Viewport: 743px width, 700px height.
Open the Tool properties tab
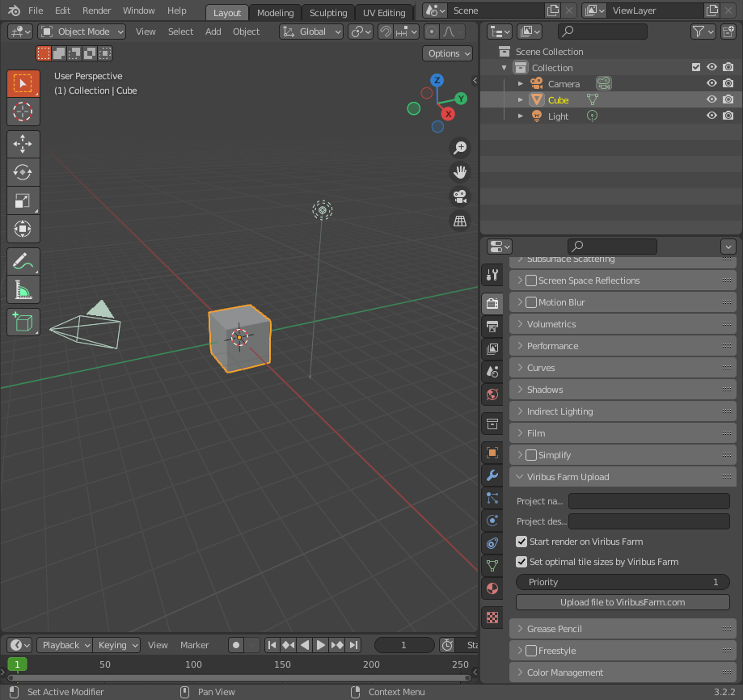492,276
